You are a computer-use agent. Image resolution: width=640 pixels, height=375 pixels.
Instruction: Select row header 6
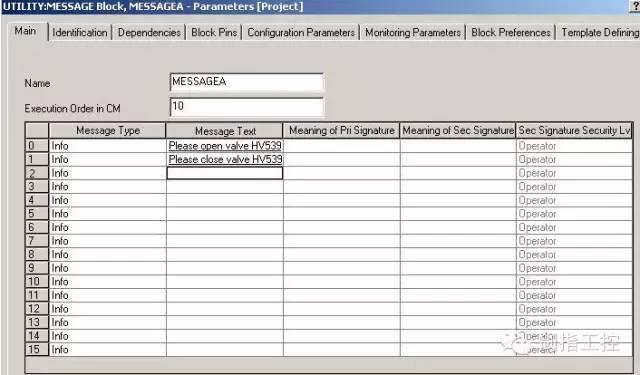(37, 227)
